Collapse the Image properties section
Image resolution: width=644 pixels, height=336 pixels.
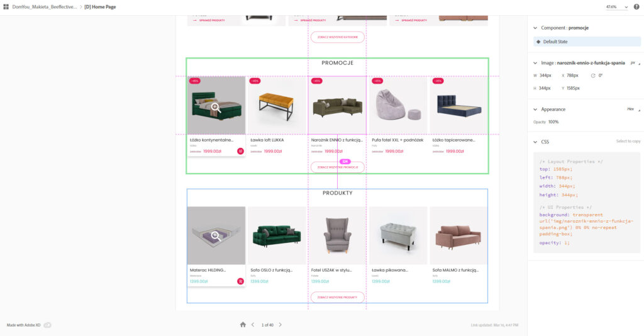(x=535, y=64)
